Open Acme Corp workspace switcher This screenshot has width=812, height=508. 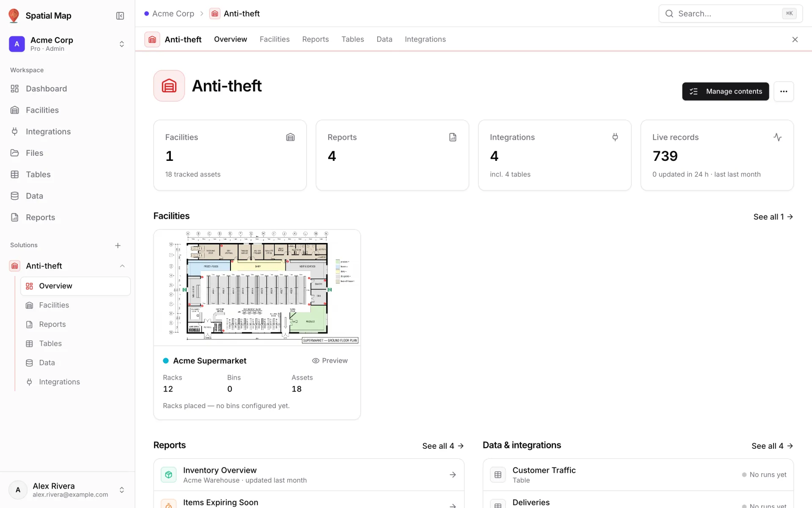coord(68,44)
